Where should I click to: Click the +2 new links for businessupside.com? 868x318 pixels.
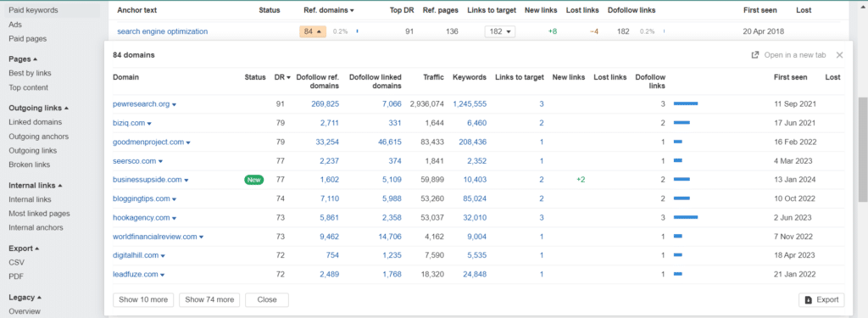tap(581, 180)
